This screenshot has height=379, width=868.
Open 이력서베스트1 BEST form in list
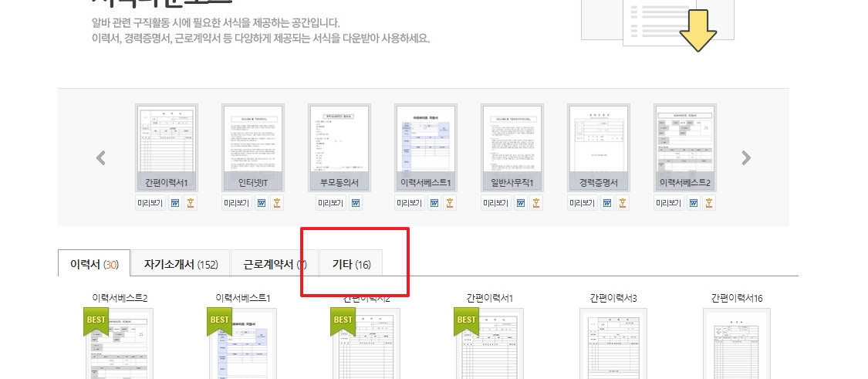[x=243, y=344]
